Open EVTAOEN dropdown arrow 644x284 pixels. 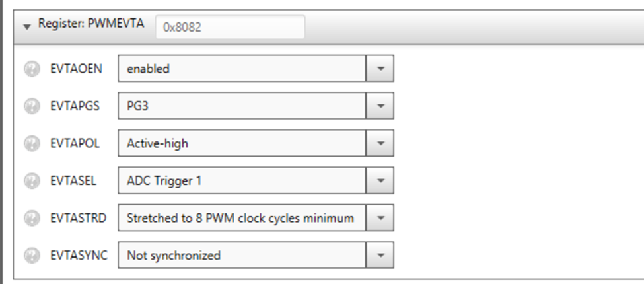tap(380, 69)
